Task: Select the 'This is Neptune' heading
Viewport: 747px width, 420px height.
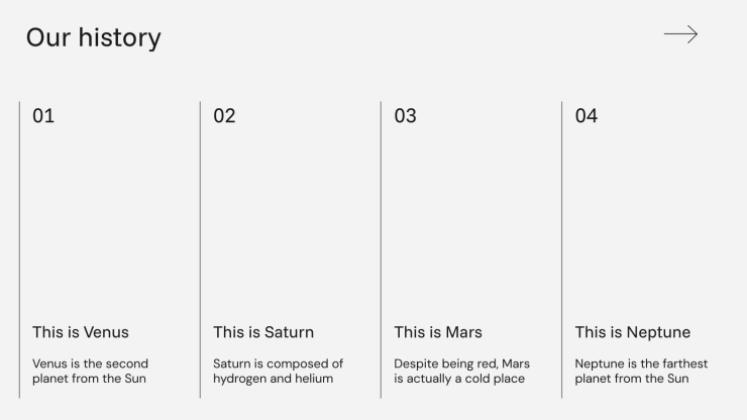Action: point(632,332)
